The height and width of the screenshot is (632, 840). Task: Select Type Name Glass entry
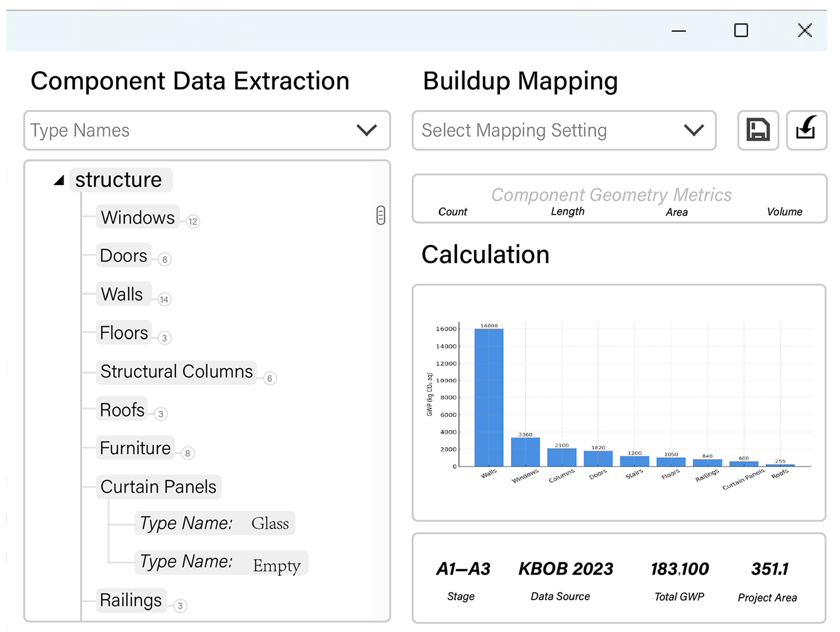(x=215, y=523)
